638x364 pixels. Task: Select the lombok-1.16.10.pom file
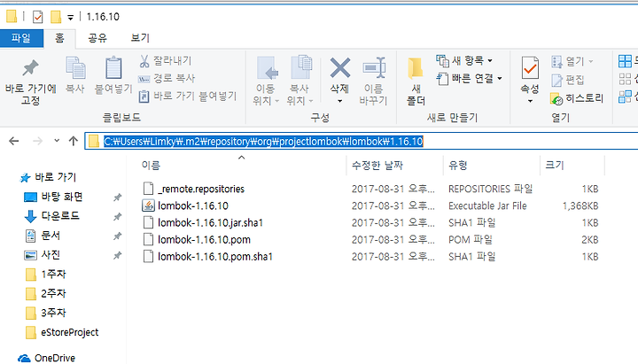point(197,240)
